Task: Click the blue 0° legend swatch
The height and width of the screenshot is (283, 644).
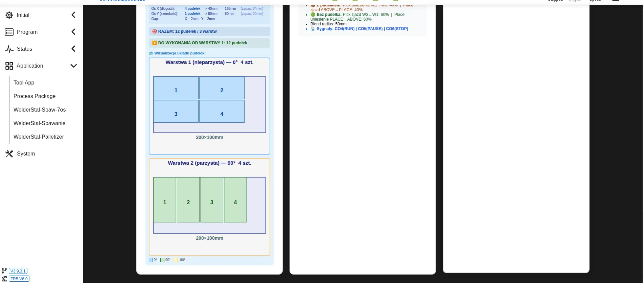Action: (151, 260)
